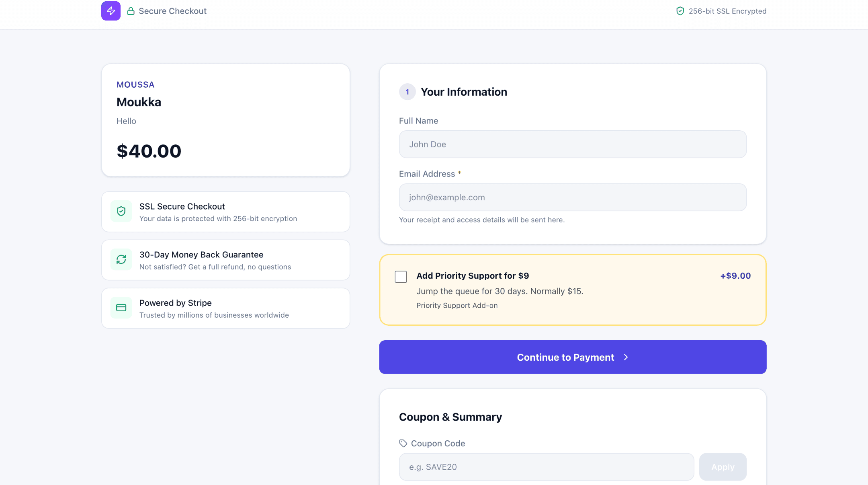Click the 30-Day Money Back Guarantee title

[x=201, y=255]
